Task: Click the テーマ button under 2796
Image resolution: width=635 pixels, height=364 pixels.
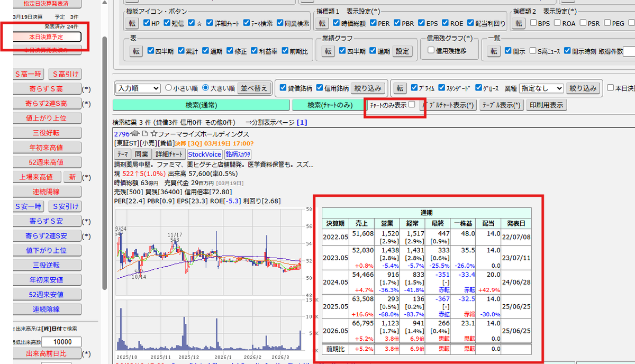Action: (x=122, y=154)
